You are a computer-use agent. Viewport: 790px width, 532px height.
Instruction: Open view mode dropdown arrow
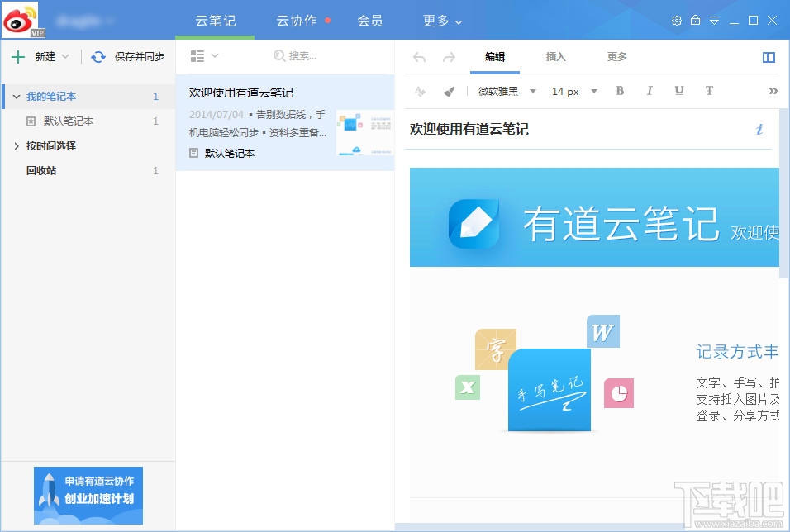point(215,55)
